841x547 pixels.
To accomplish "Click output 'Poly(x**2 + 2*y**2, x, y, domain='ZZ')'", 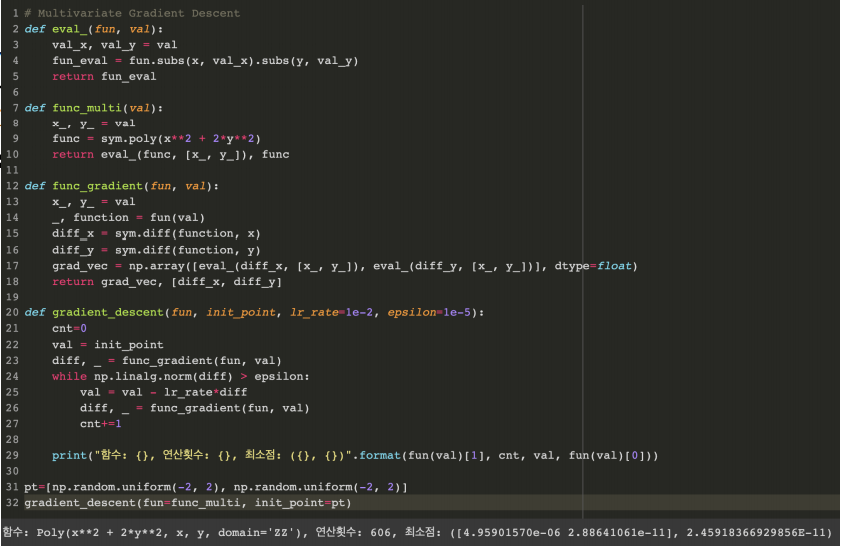I will tap(171, 533).
